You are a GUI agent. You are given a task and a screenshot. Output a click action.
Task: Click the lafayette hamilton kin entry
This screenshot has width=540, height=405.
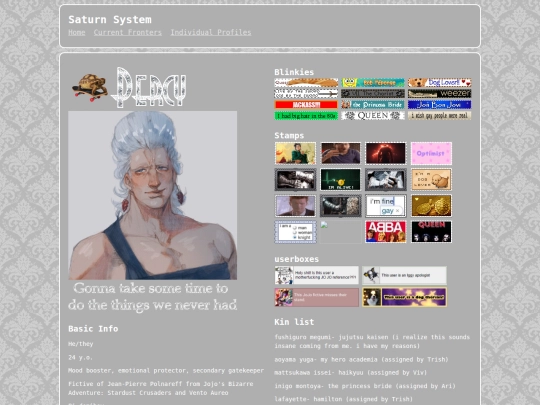tap(343, 399)
